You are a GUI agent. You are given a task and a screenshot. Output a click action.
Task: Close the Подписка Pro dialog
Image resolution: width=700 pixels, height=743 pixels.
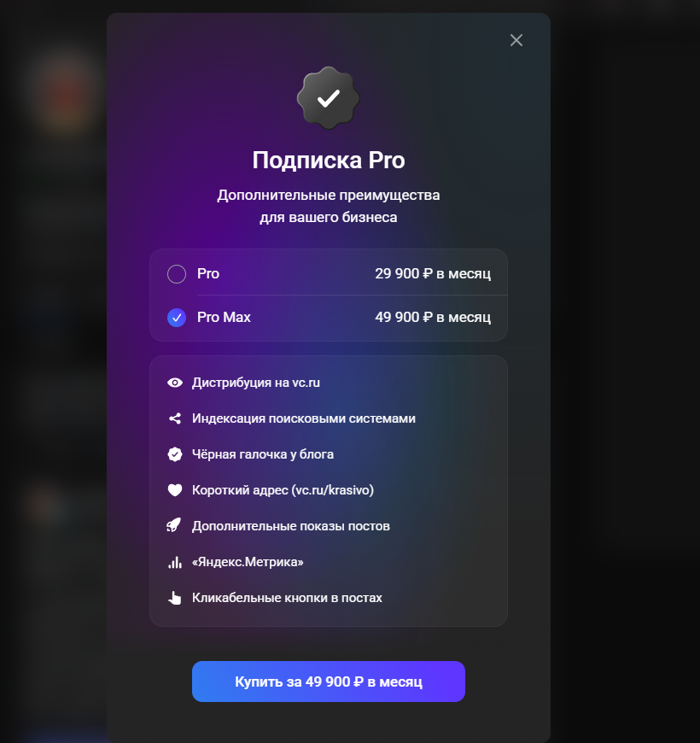(x=516, y=40)
